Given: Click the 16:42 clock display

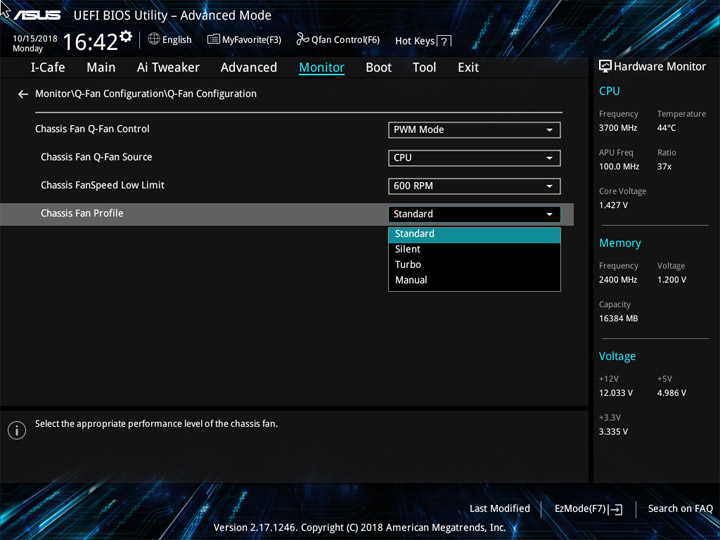Looking at the screenshot, I should pos(90,42).
